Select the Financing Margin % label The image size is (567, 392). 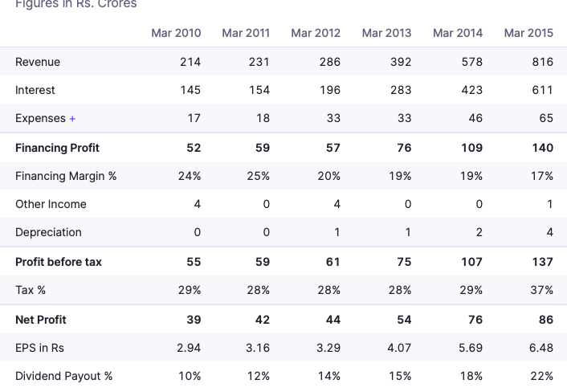(66, 176)
